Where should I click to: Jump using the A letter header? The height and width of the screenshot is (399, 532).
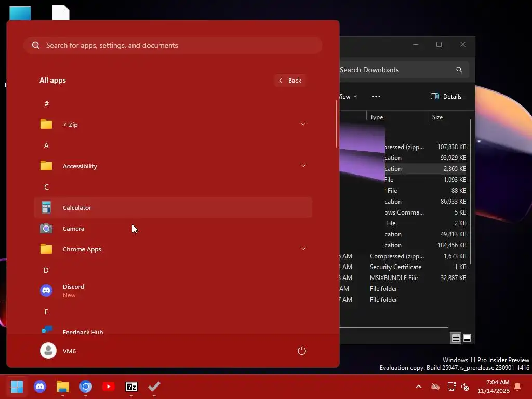pyautogui.click(x=46, y=145)
